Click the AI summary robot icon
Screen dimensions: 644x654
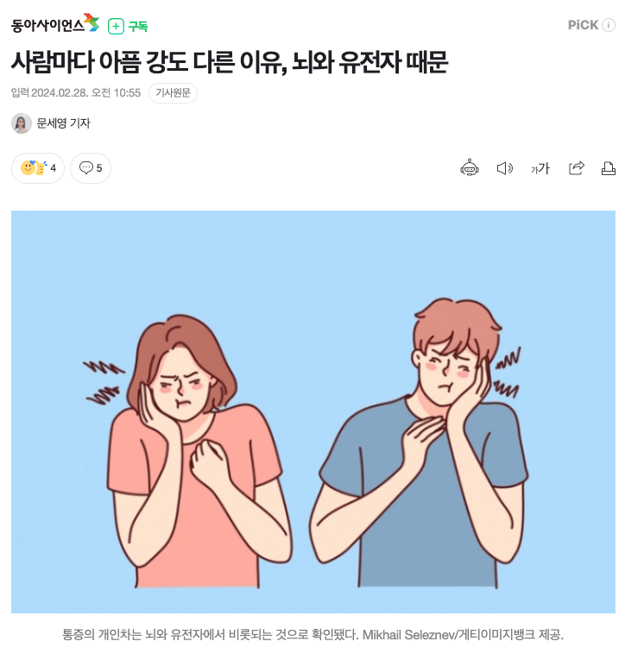(469, 167)
